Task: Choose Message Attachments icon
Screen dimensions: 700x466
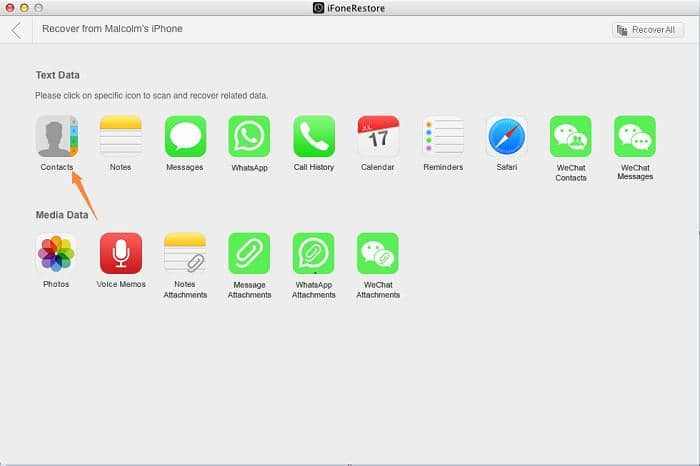Action: coord(249,253)
